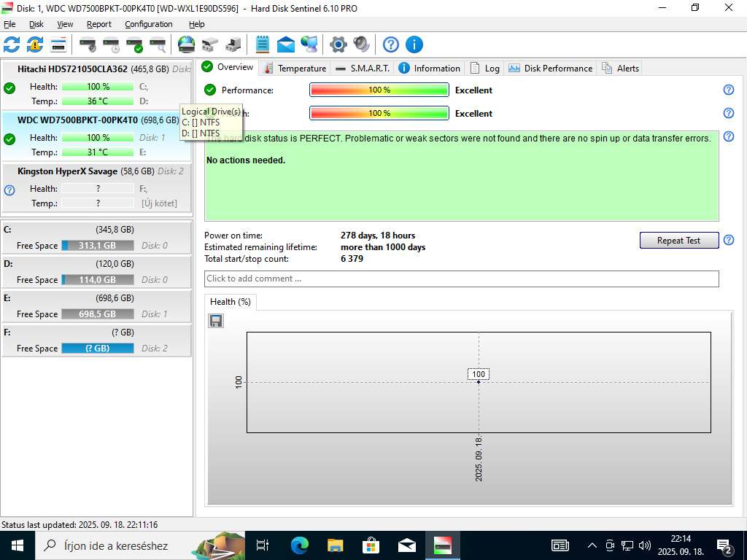Click unknown-status icon for Kingston HyperX Savage
The image size is (747, 560).
[x=9, y=190]
